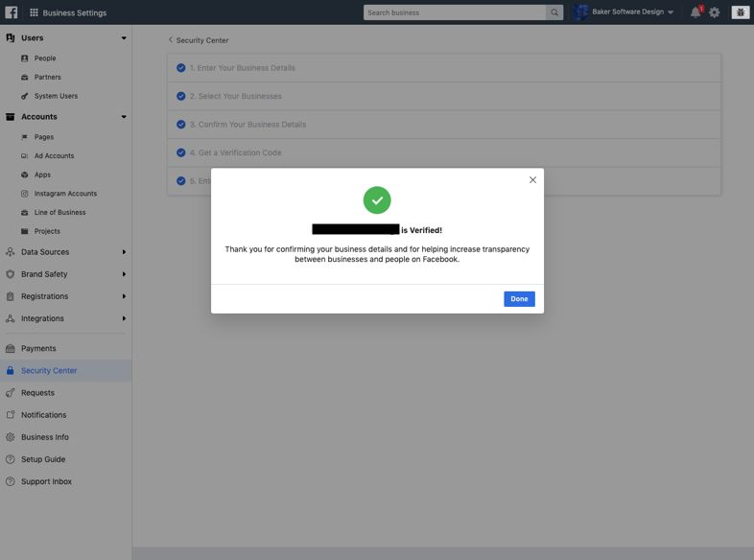Click the Requests key icon
This screenshot has height=560, width=754.
click(11, 393)
